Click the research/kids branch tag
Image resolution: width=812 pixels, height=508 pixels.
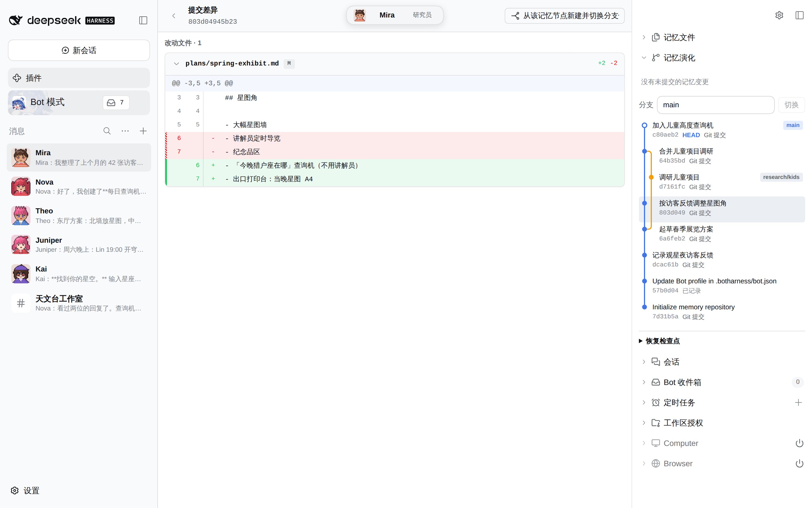781,177
